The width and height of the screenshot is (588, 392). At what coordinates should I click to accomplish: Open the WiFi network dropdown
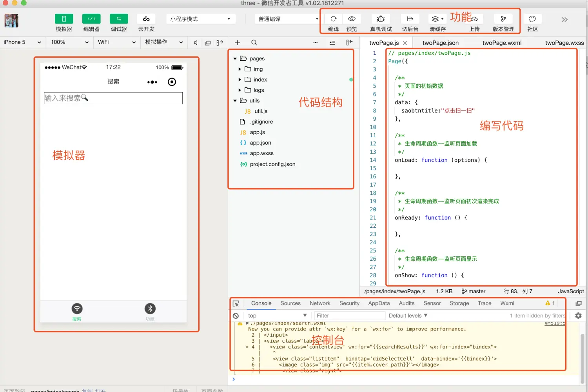[x=117, y=42]
